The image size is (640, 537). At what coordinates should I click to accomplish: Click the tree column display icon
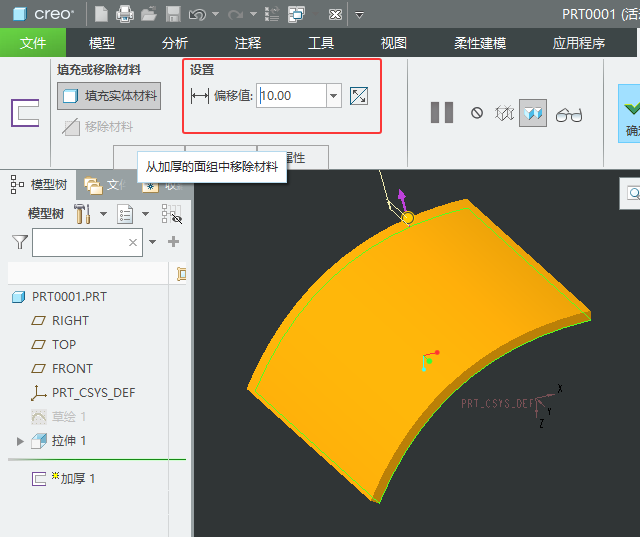click(x=180, y=274)
